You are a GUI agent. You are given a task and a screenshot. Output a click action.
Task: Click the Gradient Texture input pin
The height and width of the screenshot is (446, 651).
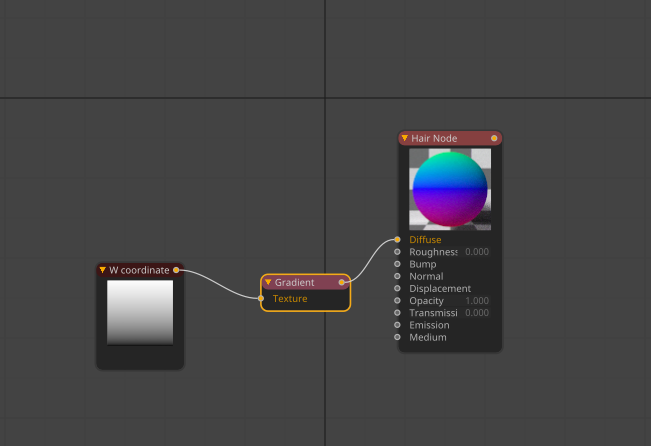[x=261, y=298]
